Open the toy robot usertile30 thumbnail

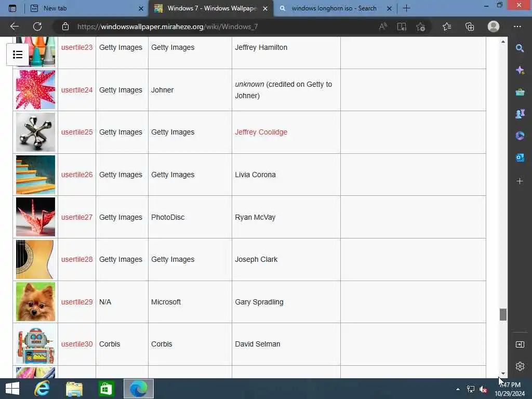click(35, 344)
